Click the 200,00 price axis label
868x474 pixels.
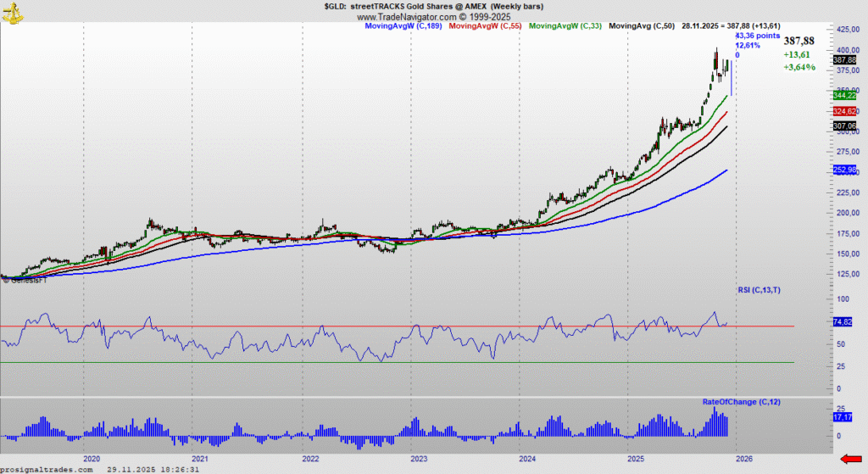coord(849,213)
